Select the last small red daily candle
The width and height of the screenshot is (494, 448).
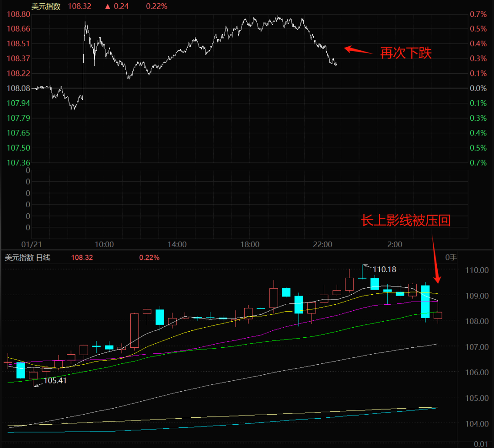tap(438, 315)
